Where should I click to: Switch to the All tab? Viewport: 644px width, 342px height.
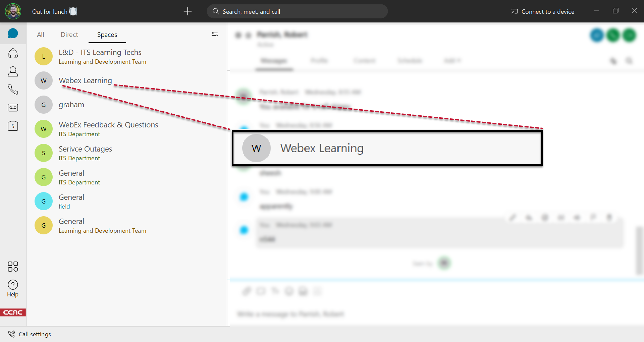point(41,35)
